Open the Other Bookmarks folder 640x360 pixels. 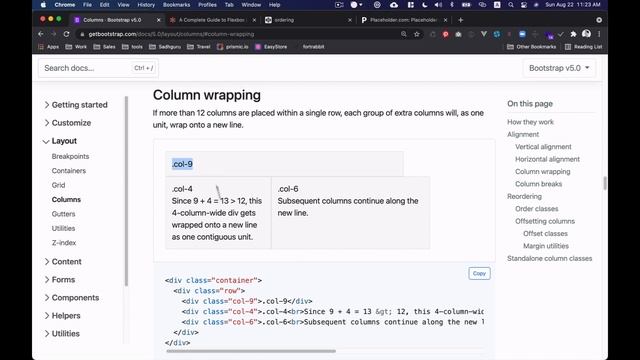click(531, 47)
